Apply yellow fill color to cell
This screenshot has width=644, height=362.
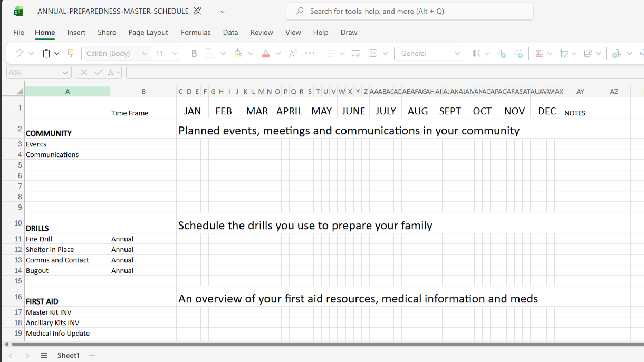[238, 53]
